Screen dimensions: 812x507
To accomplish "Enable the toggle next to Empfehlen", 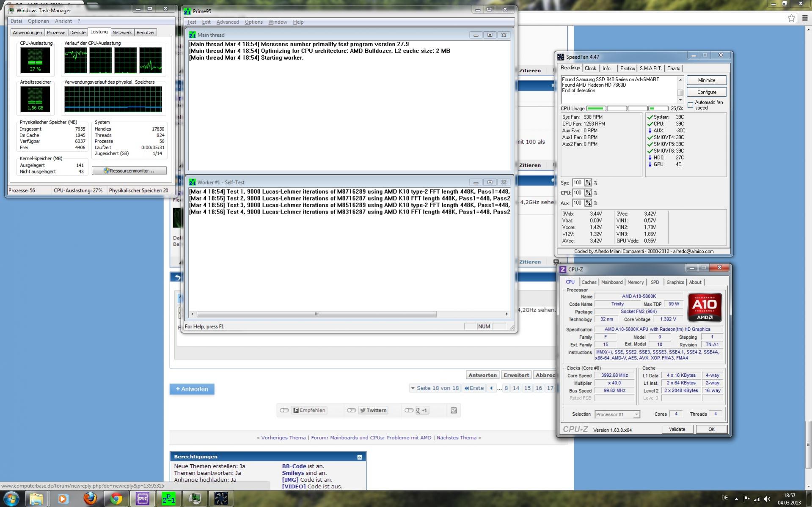I will point(284,410).
